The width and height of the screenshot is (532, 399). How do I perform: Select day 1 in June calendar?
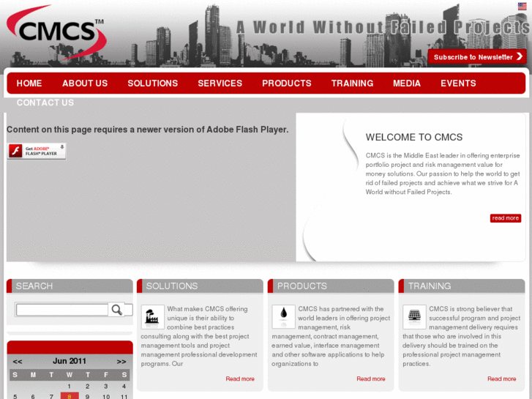pyautogui.click(x=70, y=386)
